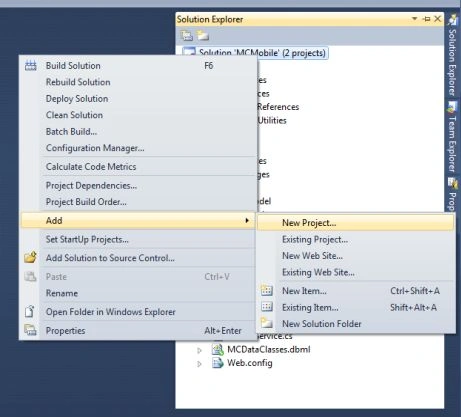Select New Solution Folder

[355, 324]
